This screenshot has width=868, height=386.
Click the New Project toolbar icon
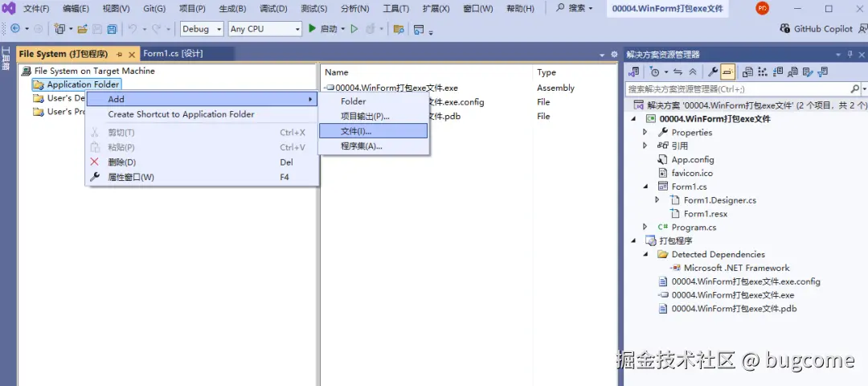pos(59,29)
